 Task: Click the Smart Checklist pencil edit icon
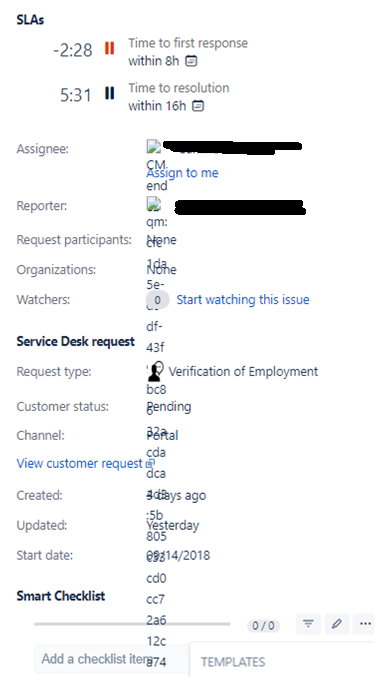click(337, 624)
